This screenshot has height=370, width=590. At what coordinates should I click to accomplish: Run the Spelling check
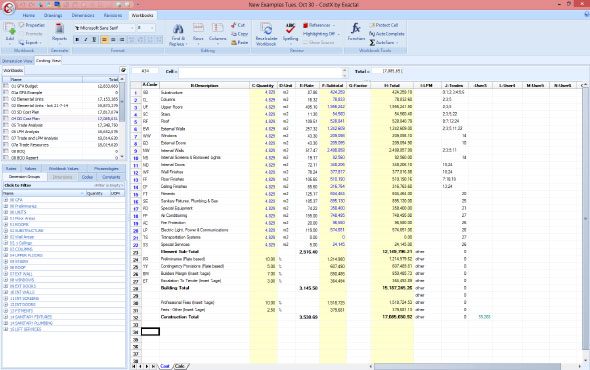pyautogui.click(x=290, y=32)
